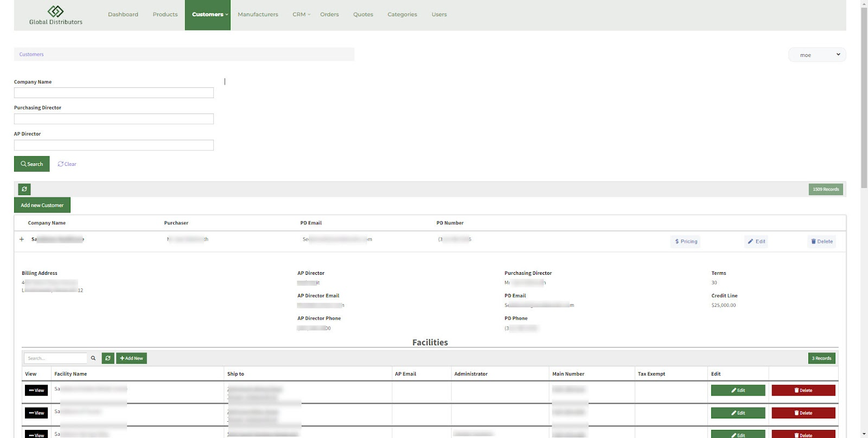Expand the CRM menu
Viewport: 868px width, 438px height.
tap(301, 15)
